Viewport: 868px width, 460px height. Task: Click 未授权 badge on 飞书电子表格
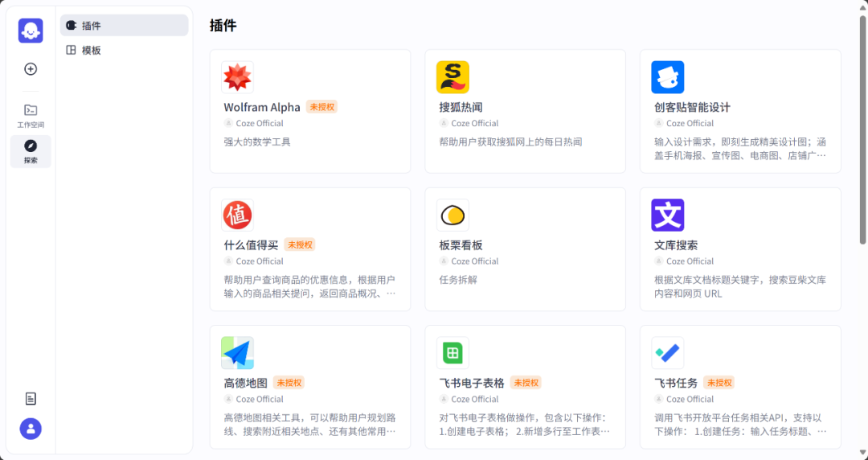[x=526, y=383]
